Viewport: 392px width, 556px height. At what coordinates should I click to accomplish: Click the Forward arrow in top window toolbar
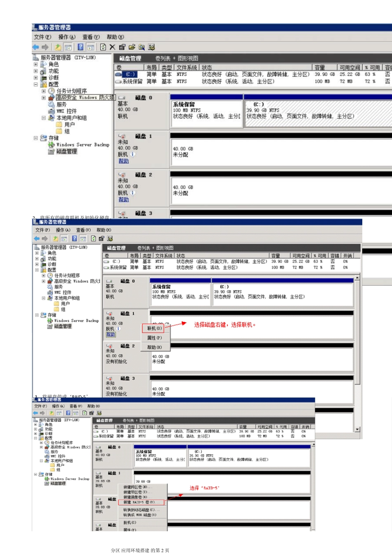[x=45, y=47]
